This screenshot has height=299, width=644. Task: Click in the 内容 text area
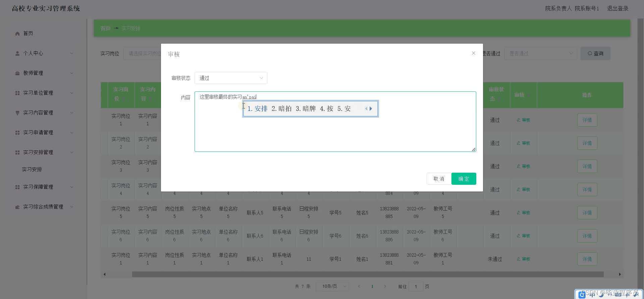[x=335, y=122]
